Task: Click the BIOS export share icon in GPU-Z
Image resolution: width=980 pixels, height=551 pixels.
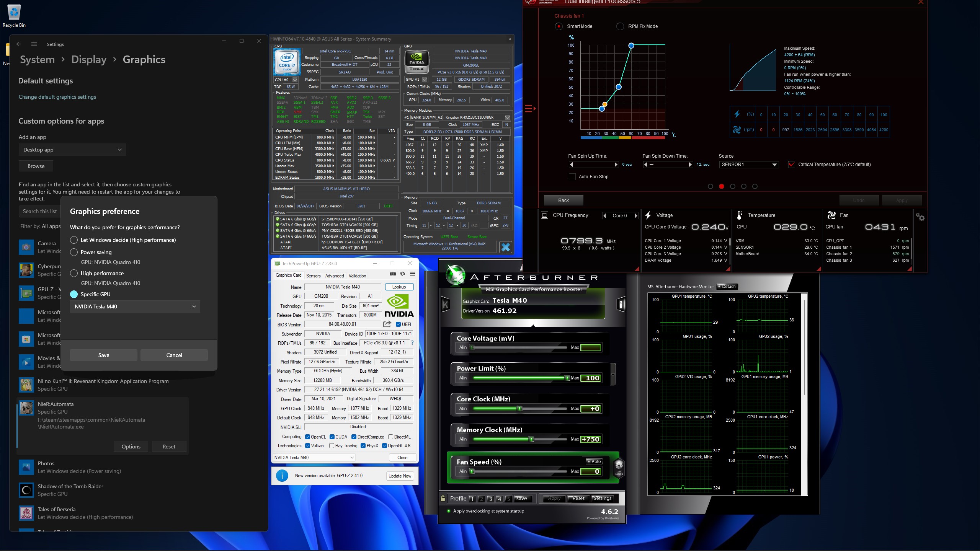Action: [x=387, y=324]
